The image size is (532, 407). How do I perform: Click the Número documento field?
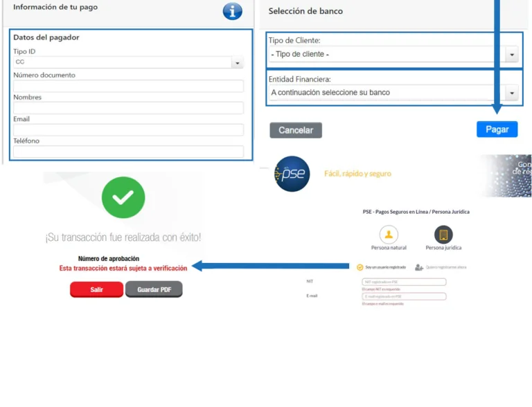128,86
